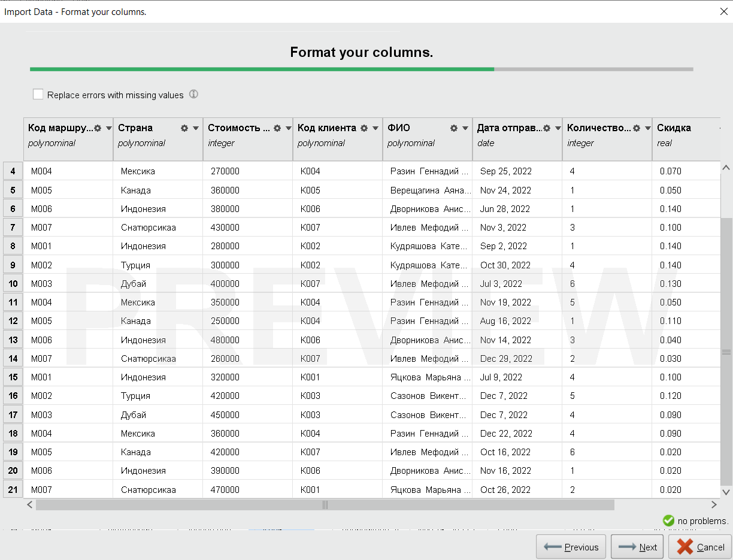Viewport: 733px width, 560px height.
Task: Expand dropdown arrow of Стоимость column
Action: point(288,128)
